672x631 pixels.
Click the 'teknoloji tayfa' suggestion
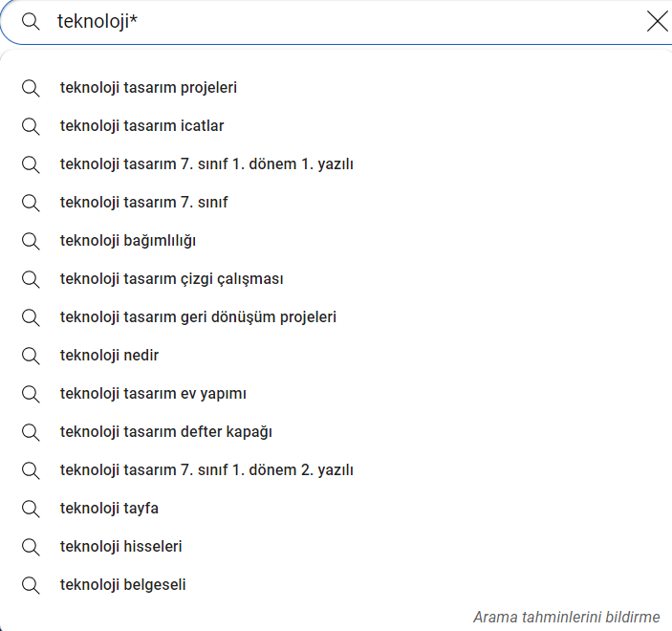109,509
